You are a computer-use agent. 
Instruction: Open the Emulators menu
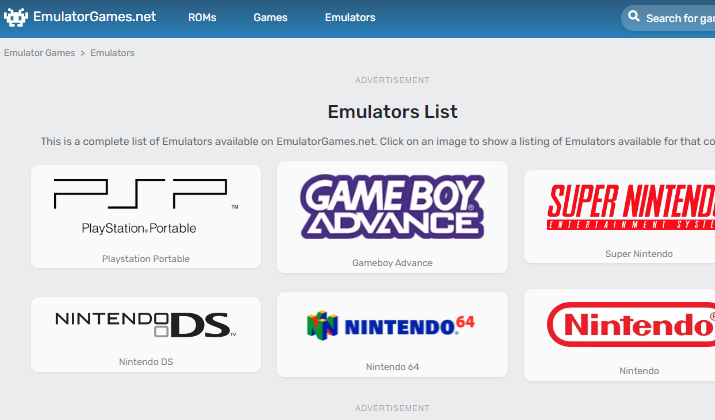coord(350,17)
